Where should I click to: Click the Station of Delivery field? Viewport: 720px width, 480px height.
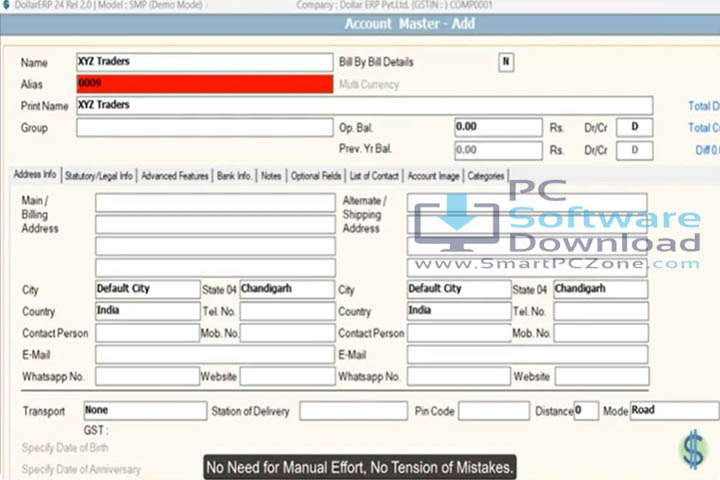[x=354, y=411]
